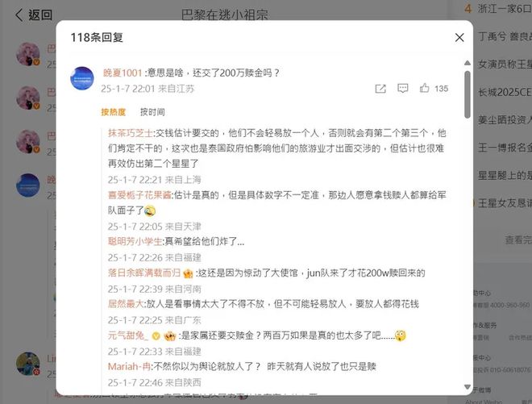View 落日余晖满载而归 user page
532x404 pixels.
pyautogui.click(x=144, y=273)
